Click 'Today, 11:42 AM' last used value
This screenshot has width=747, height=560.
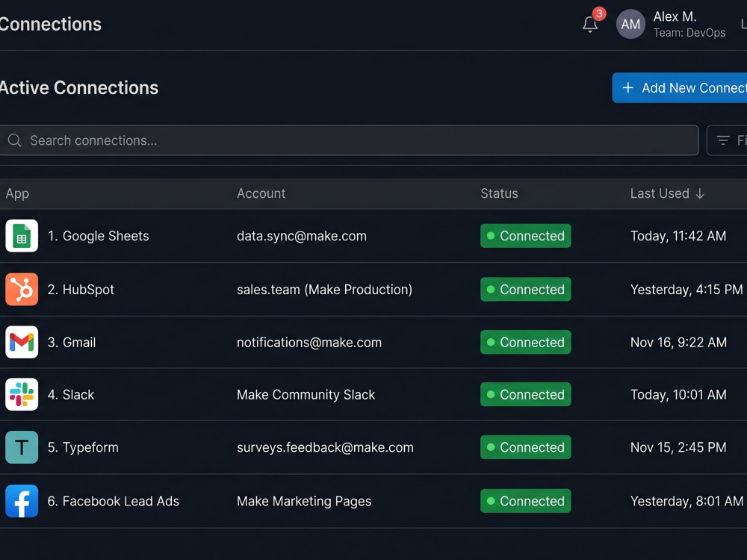tap(678, 236)
